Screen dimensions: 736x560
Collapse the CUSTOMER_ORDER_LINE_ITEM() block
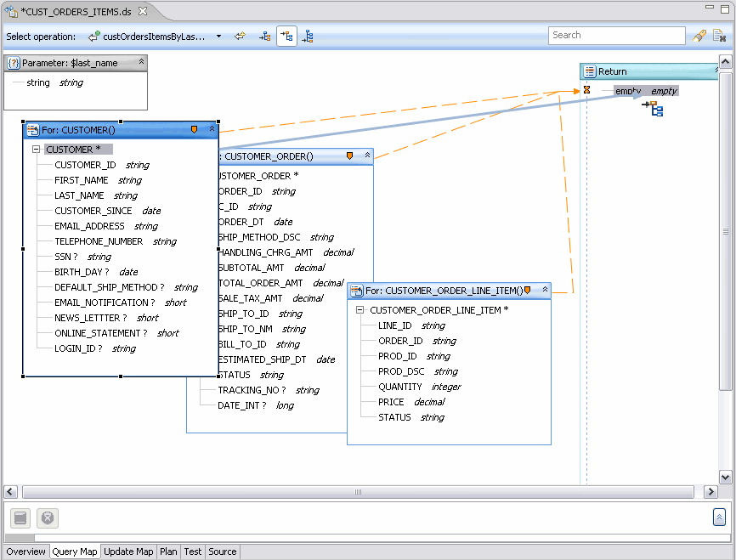click(x=545, y=290)
